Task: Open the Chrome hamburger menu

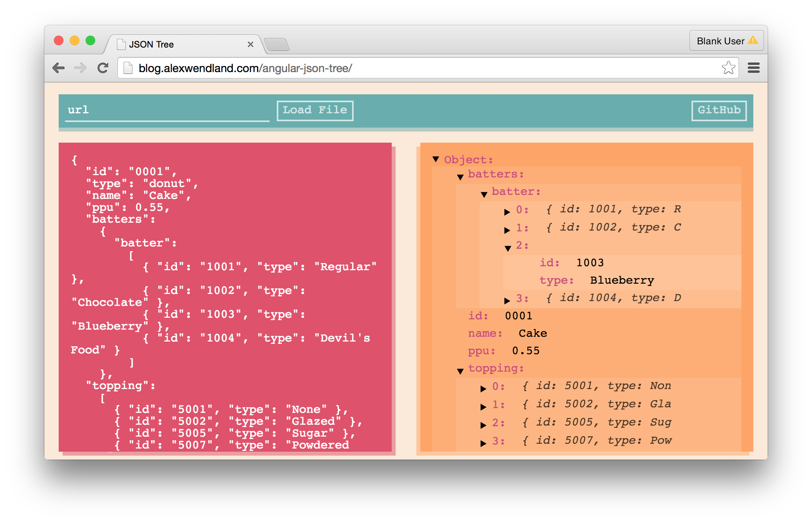Action: click(x=753, y=68)
